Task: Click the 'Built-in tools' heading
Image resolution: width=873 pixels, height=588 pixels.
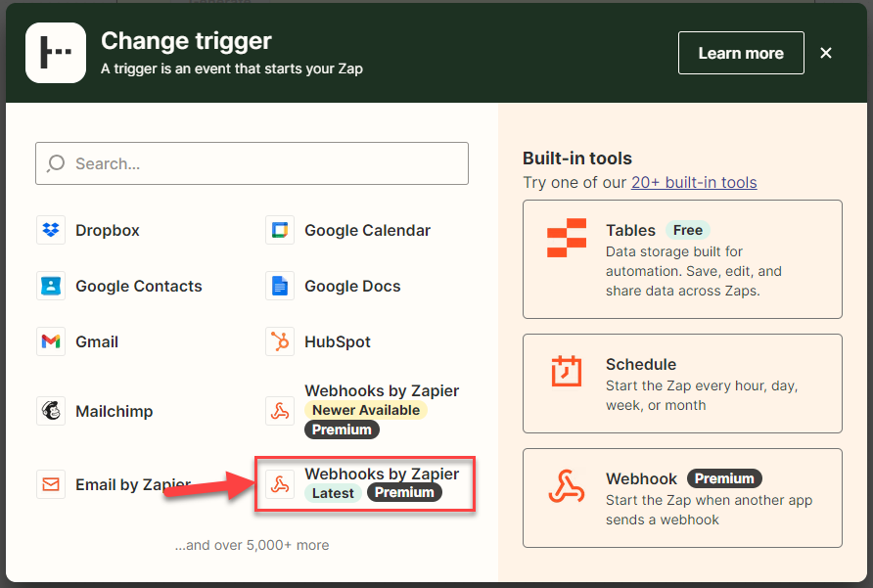Action: [577, 158]
